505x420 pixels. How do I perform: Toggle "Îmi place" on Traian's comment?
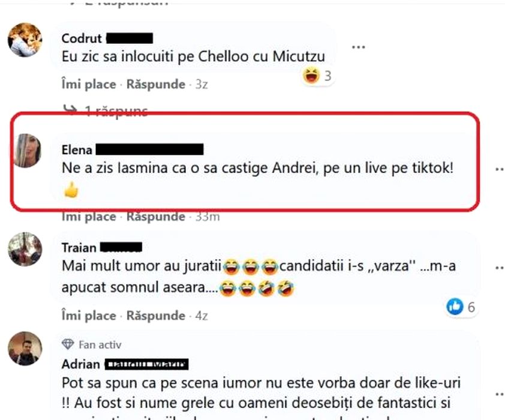(88, 316)
